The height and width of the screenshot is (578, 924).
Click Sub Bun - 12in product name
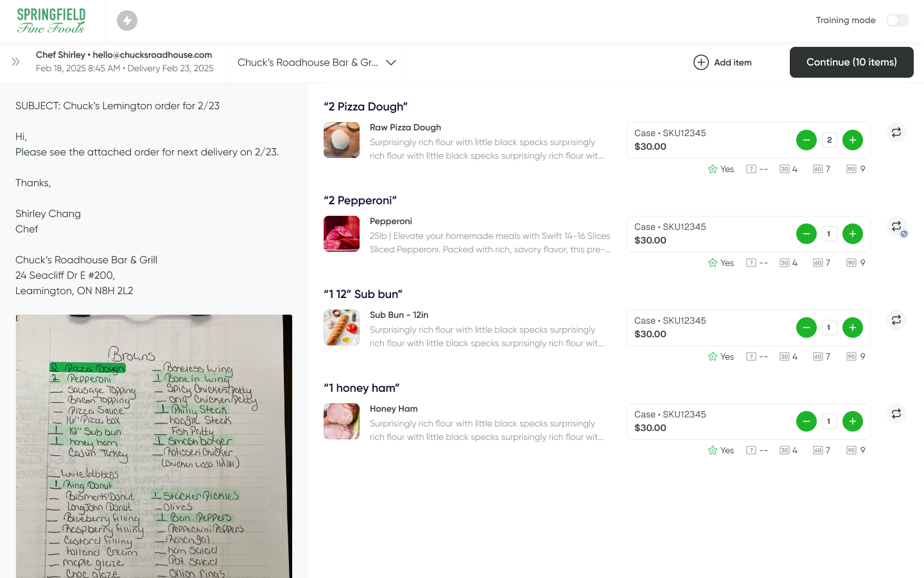point(399,315)
